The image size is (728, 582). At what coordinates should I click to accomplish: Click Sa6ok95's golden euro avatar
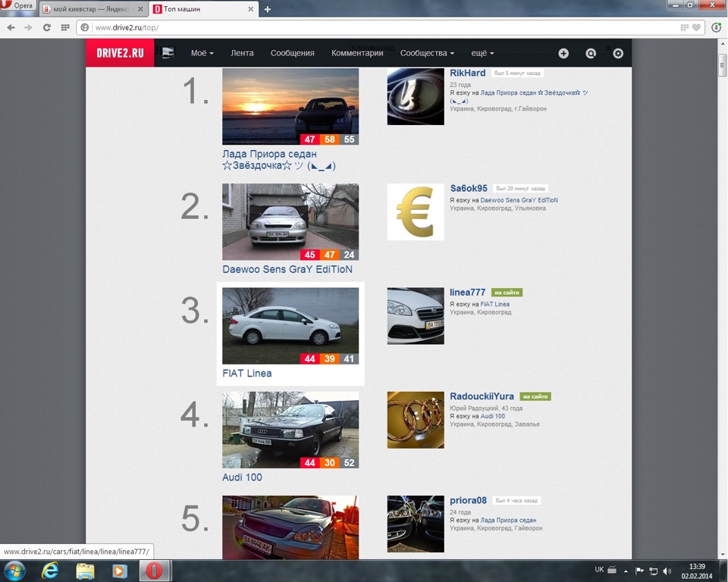click(x=416, y=212)
